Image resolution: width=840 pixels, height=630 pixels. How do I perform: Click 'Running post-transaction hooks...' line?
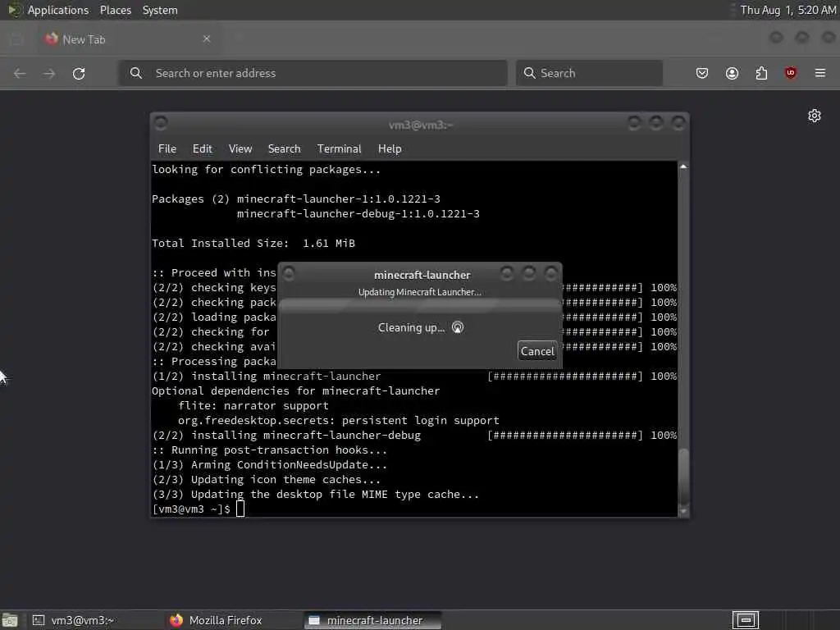tap(269, 450)
